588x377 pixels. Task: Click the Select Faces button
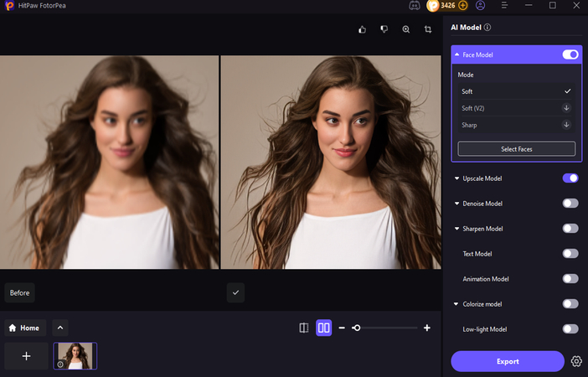coord(516,149)
